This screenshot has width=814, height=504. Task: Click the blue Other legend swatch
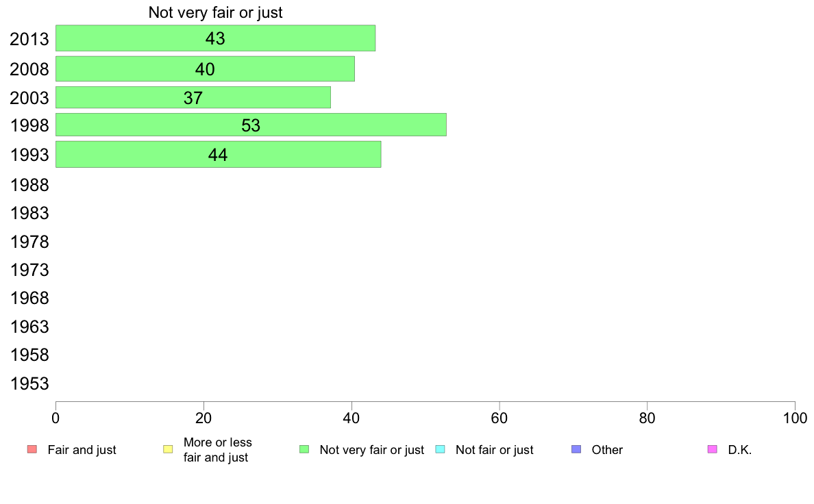click(576, 449)
